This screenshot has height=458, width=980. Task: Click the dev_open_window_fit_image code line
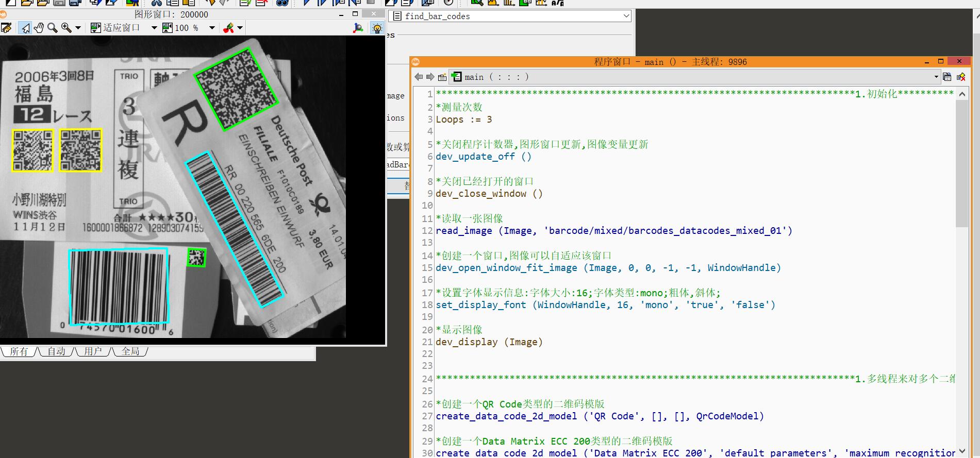click(x=608, y=268)
